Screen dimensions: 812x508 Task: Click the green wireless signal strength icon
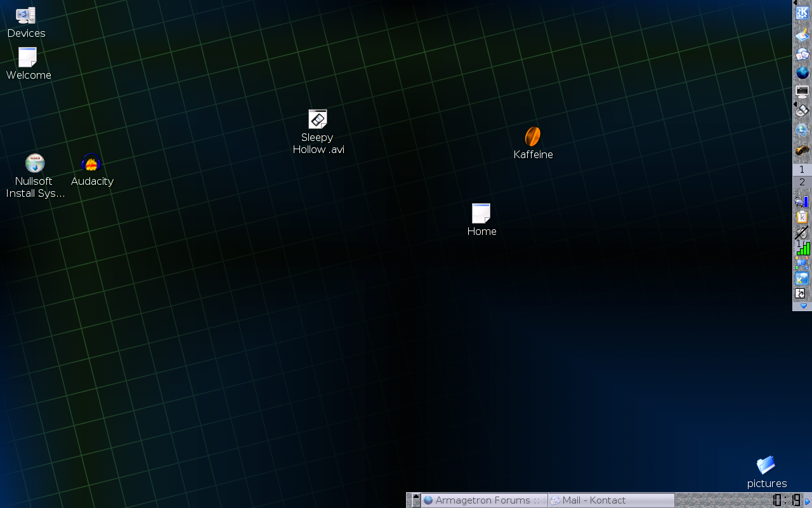(803, 248)
